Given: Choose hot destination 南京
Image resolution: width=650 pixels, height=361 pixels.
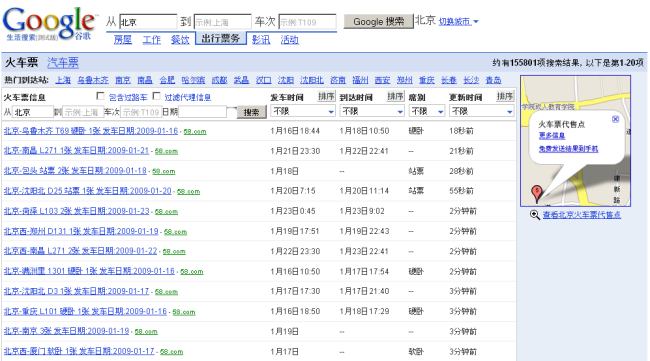Looking at the screenshot, I should (123, 80).
